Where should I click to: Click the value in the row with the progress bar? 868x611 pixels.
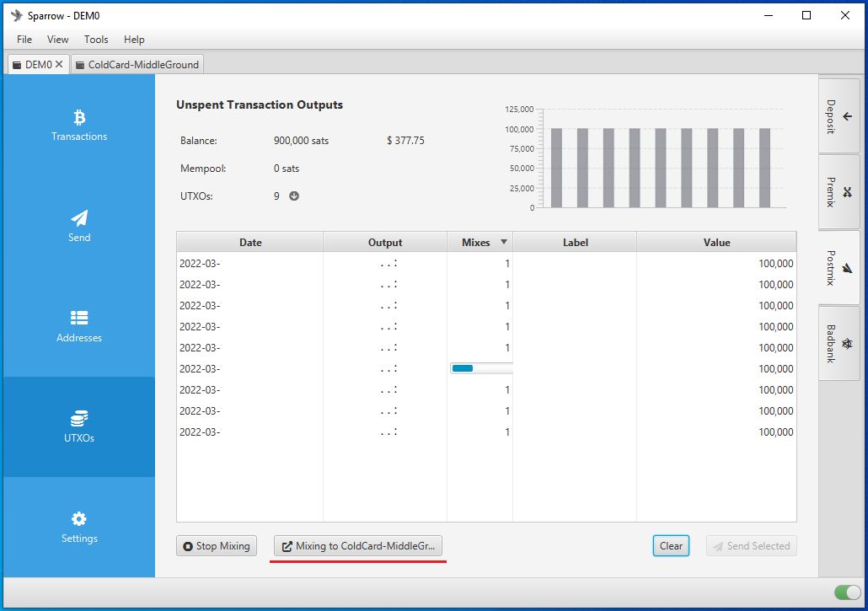[775, 368]
